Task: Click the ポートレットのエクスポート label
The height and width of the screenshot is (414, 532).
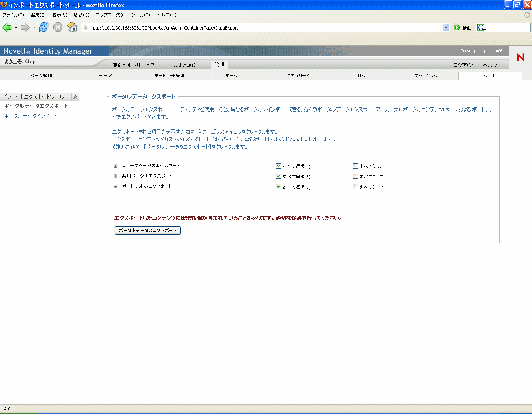Action: [147, 186]
